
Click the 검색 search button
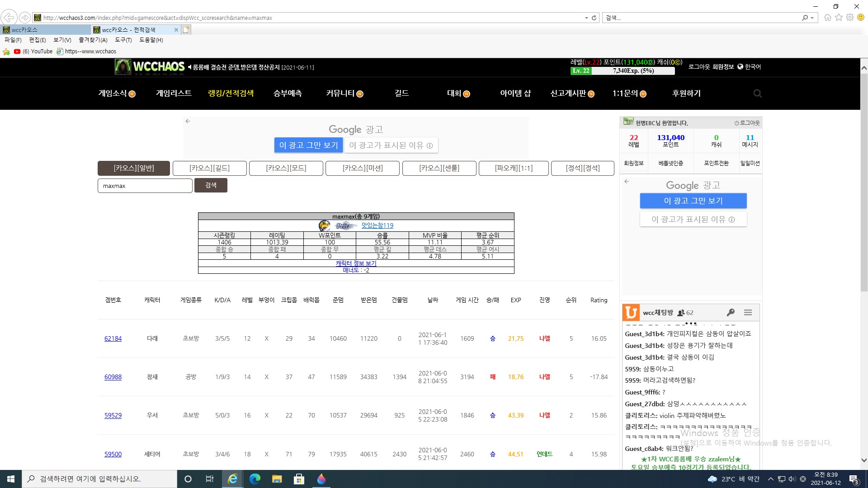click(x=211, y=185)
